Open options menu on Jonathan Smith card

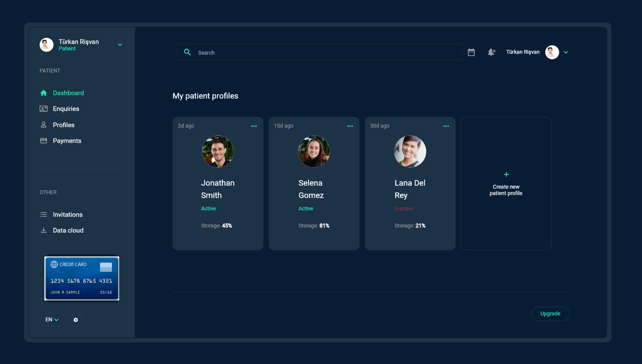(x=254, y=126)
